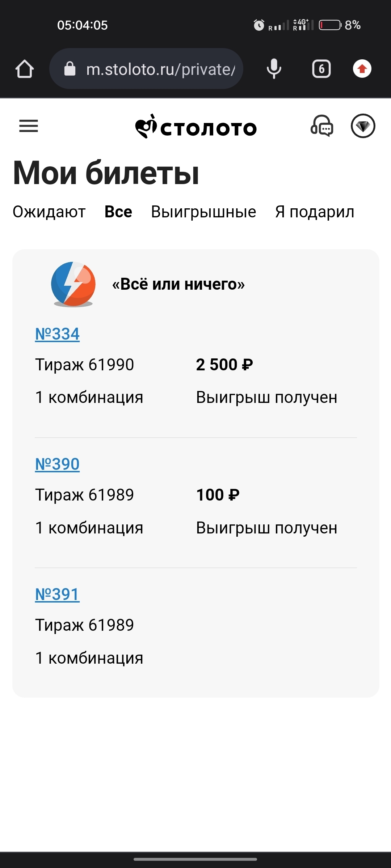391x868 pixels.
Task: Tap the «Всё или ничего» game title
Action: [x=178, y=284]
